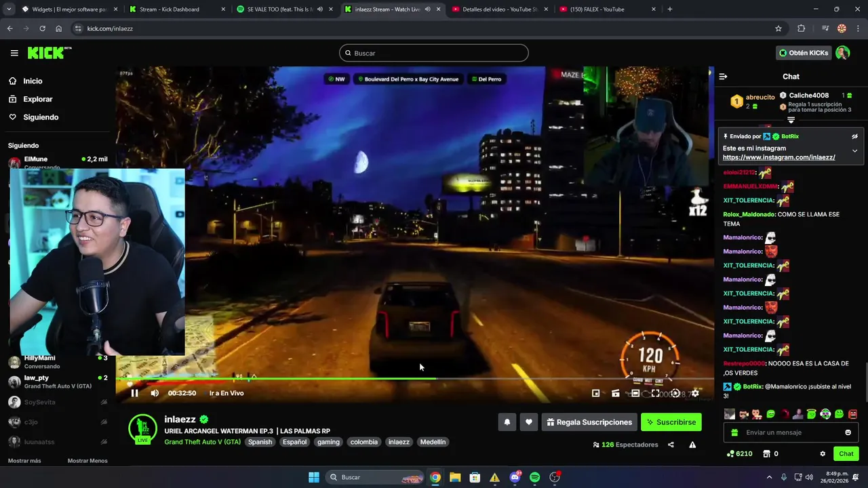Click Mostrar más in the following list

24,461
